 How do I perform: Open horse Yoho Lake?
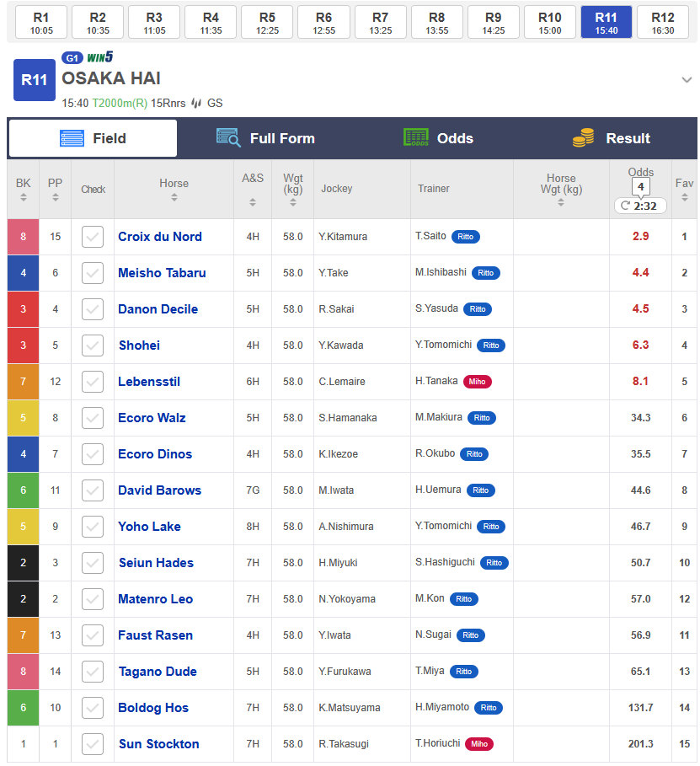149,527
